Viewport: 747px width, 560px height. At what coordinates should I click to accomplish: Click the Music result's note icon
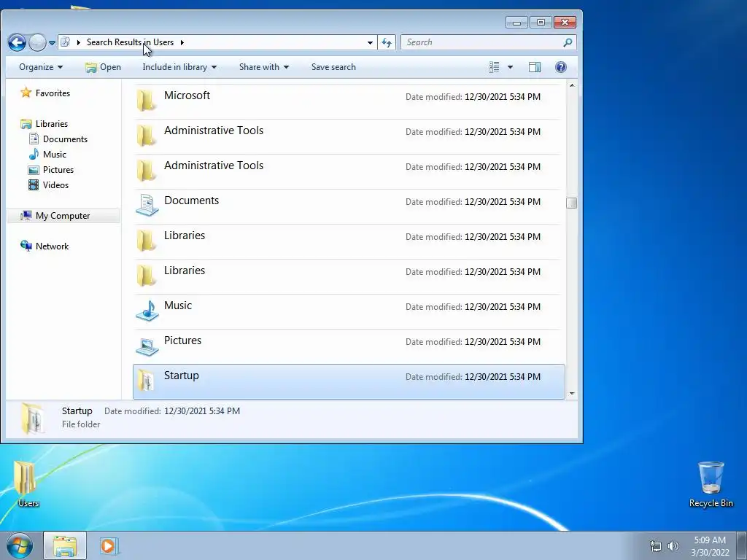coord(147,311)
